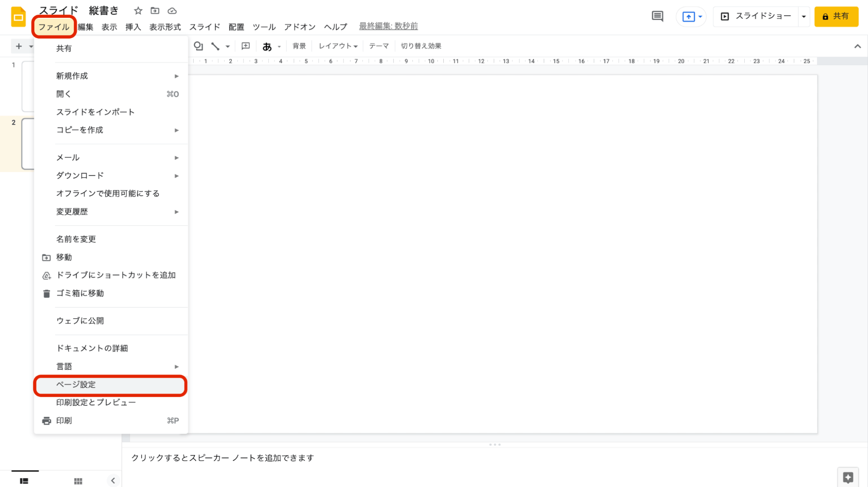Open the アドオン menu
The height and width of the screenshot is (487, 868).
click(300, 27)
